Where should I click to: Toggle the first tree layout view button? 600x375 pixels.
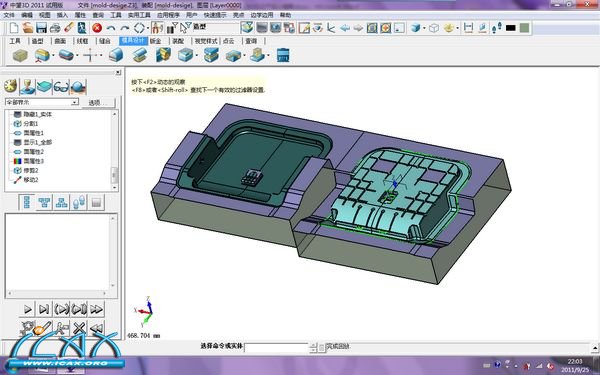pos(27,202)
